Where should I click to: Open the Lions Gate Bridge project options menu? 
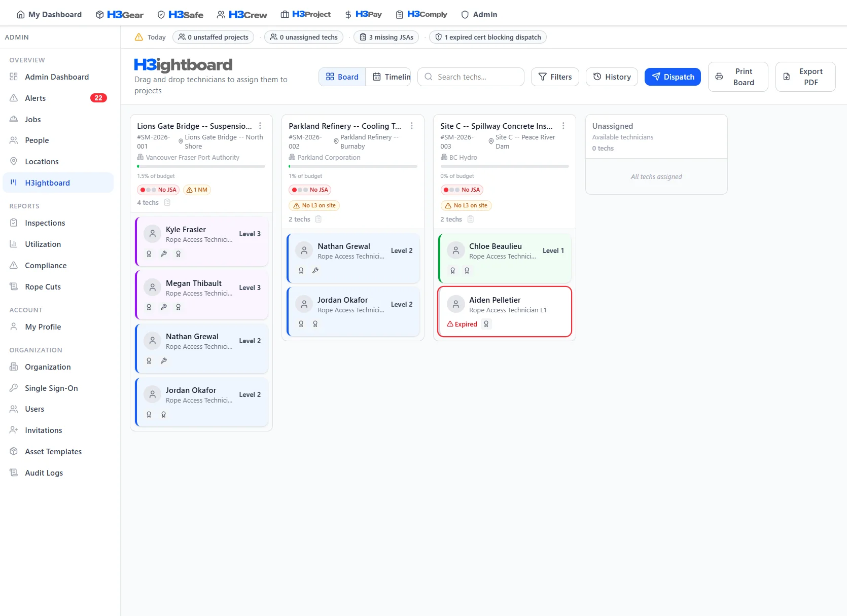[260, 126]
